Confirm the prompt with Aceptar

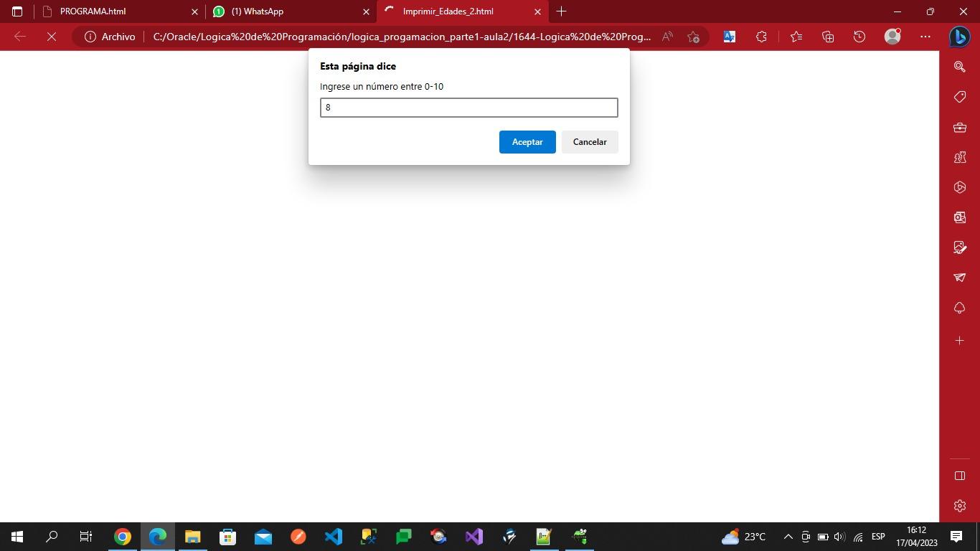(527, 142)
